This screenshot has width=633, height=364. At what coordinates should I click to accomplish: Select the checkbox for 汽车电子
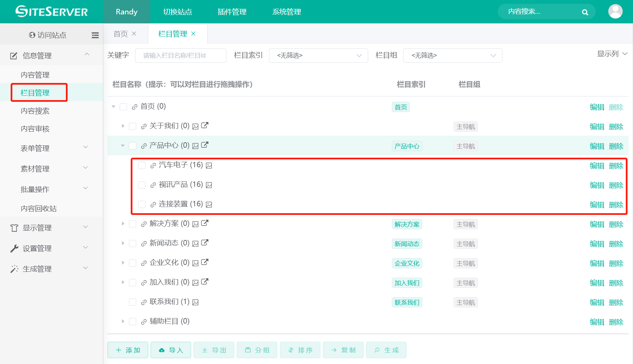(x=142, y=165)
